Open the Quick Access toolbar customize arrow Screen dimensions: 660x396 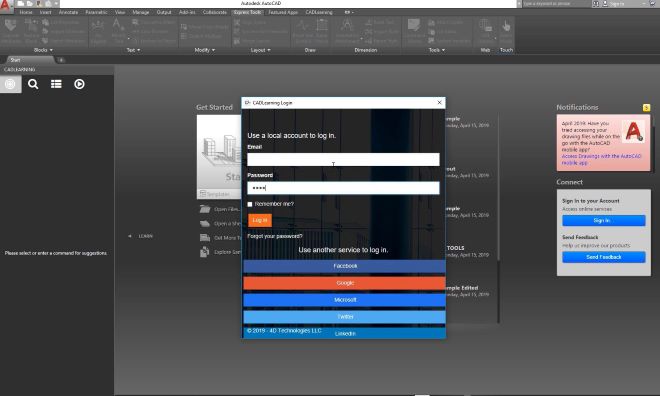56,3
